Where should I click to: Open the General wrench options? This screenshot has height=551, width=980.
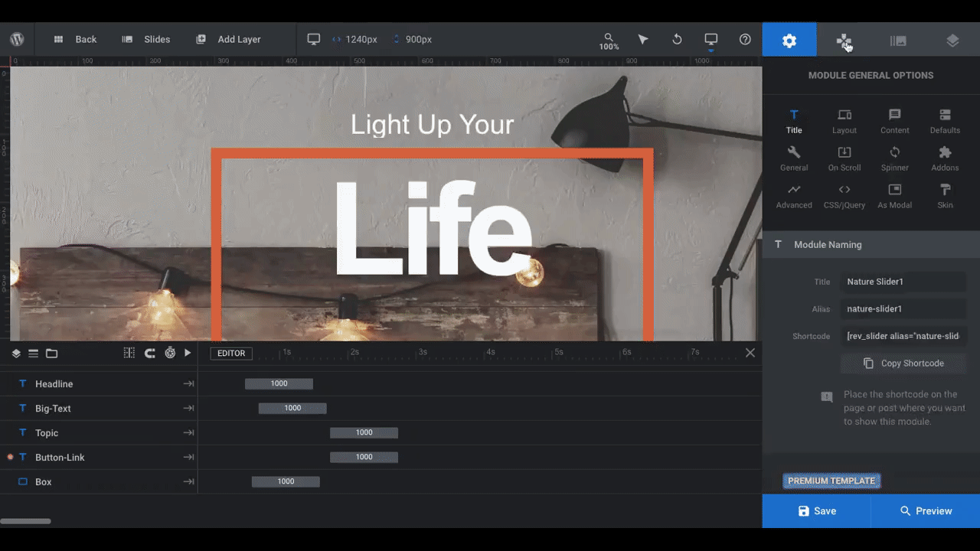pyautogui.click(x=794, y=158)
